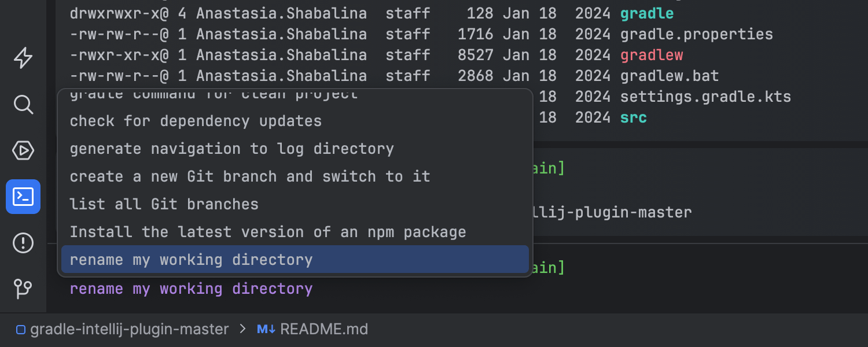Click "settings.gradle.kts" in the terminal listing
This screenshot has height=347, width=868.
(x=705, y=97)
